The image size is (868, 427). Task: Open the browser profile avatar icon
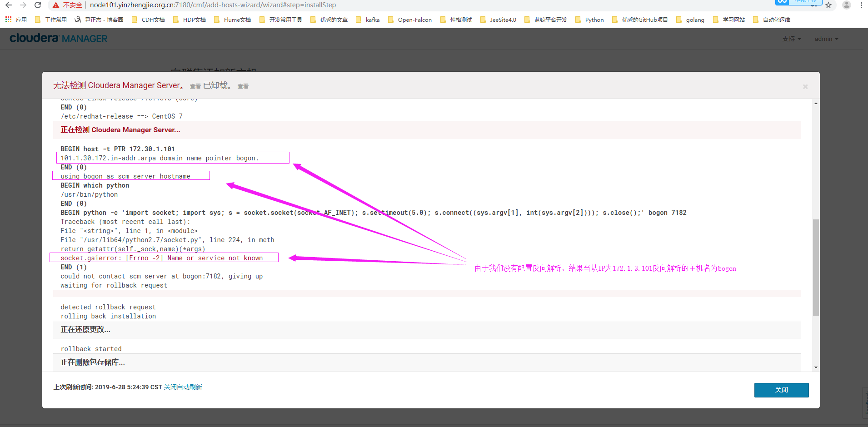846,5
